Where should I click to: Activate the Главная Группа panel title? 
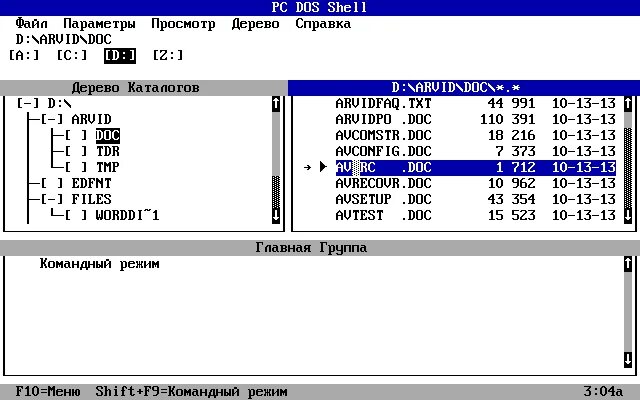click(x=311, y=247)
